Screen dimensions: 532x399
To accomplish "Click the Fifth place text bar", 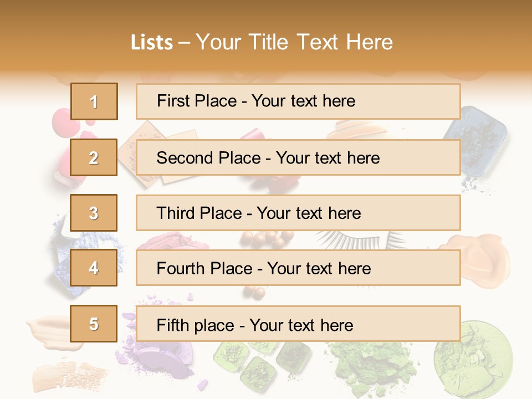I will coord(298,324).
